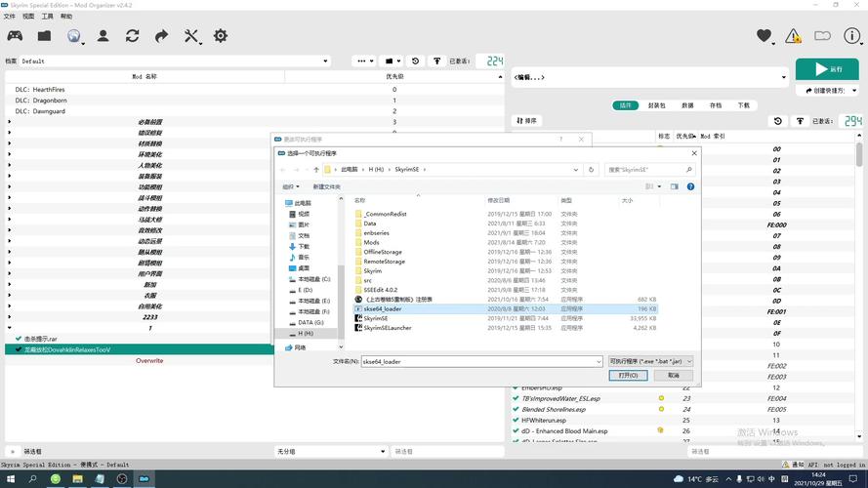
Task: Click the refresh arrows icon in toolbar
Action: [132, 36]
